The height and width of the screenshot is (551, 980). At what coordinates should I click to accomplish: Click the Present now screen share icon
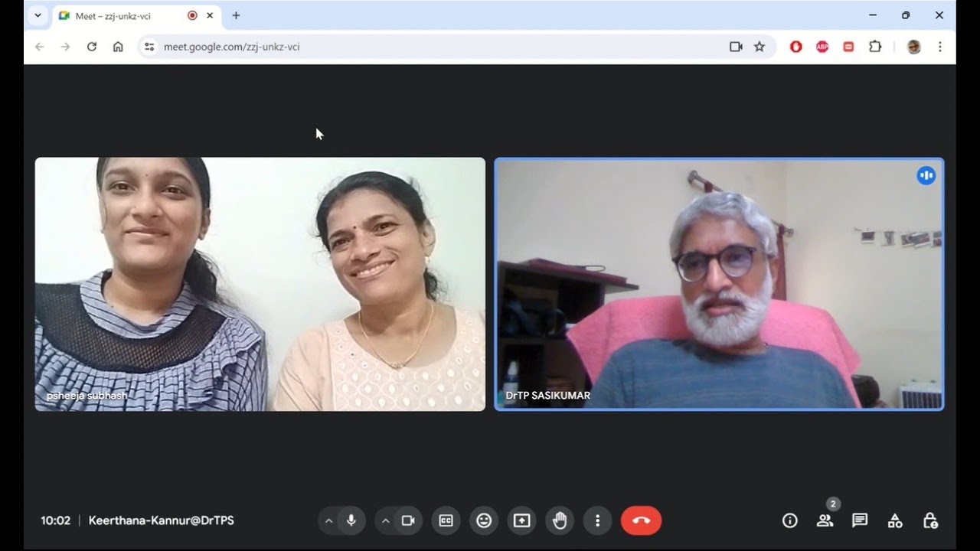(521, 520)
